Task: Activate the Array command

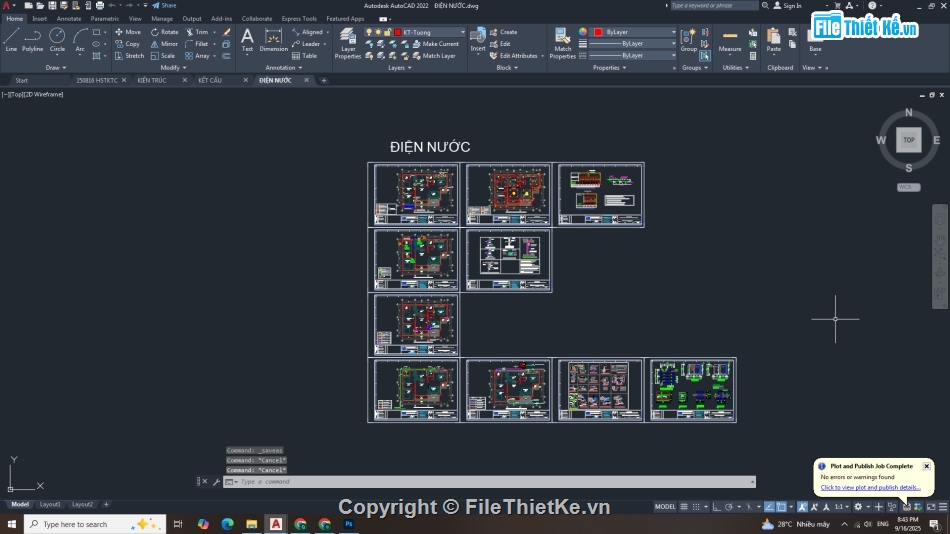Action: (x=198, y=56)
